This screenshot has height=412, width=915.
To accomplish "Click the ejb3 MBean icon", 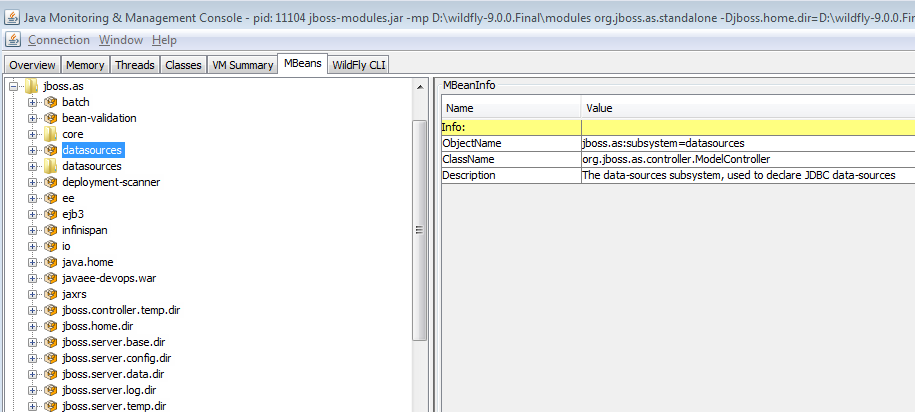I will click(x=51, y=214).
